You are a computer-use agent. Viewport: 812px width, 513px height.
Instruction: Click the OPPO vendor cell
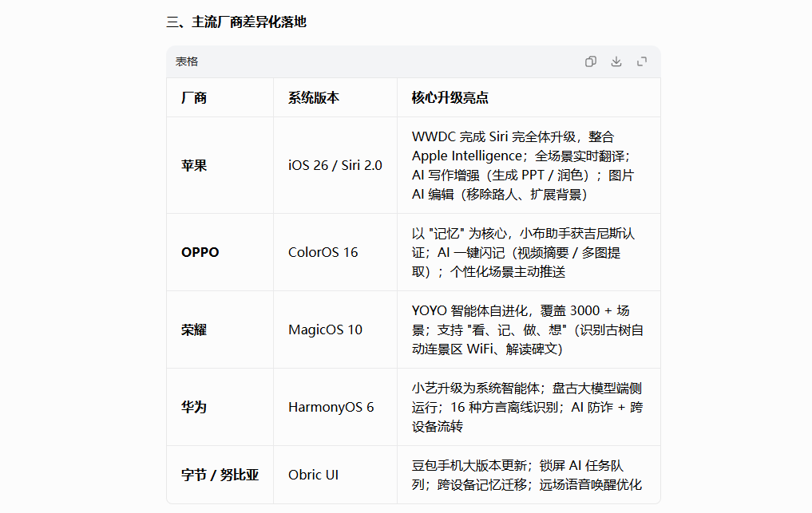[220, 252]
